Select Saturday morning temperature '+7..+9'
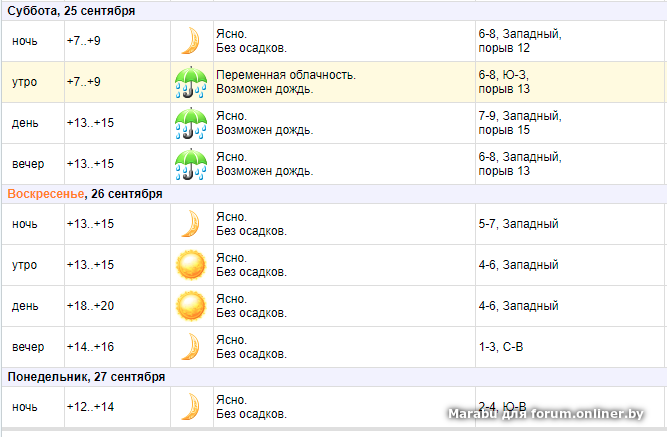 (x=83, y=82)
